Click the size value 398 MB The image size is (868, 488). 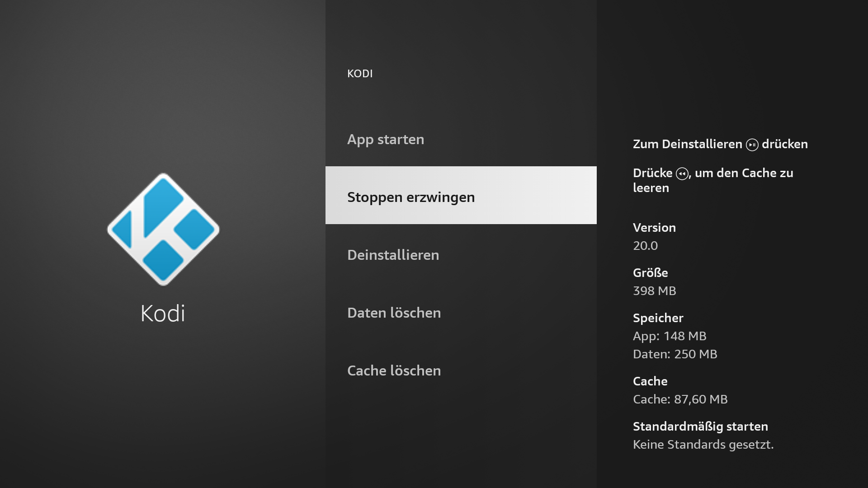click(x=654, y=291)
